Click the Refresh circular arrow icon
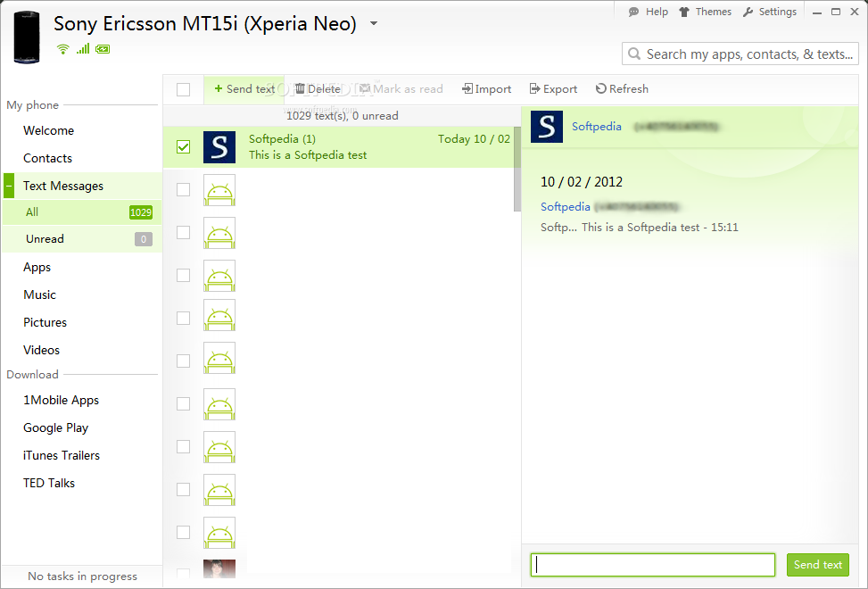The height and width of the screenshot is (589, 868). tap(600, 88)
